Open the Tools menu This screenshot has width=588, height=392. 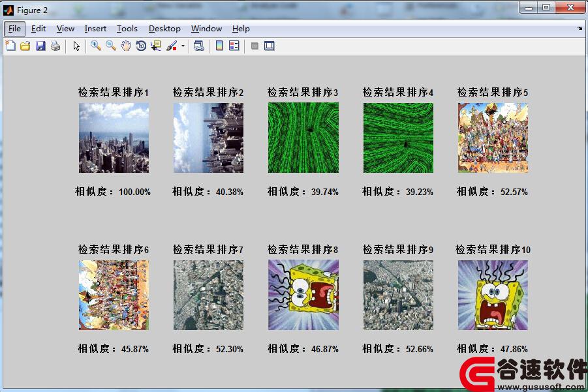coord(127,29)
